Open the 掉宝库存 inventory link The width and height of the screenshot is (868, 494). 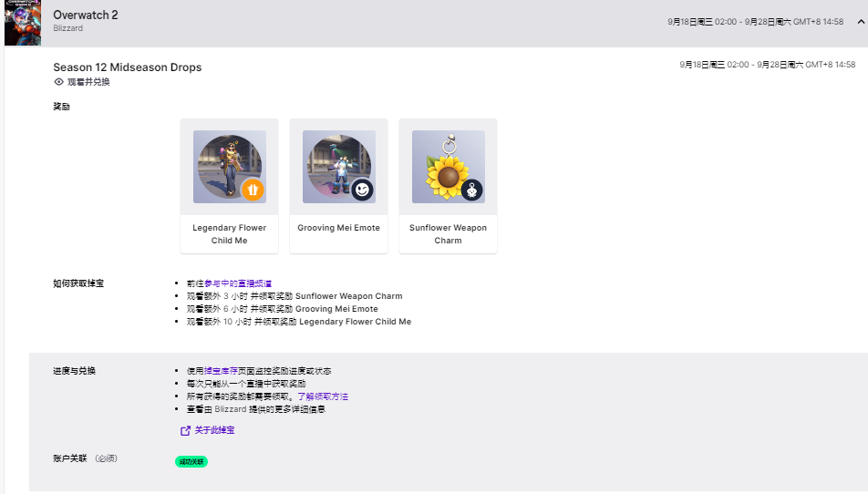coord(222,371)
